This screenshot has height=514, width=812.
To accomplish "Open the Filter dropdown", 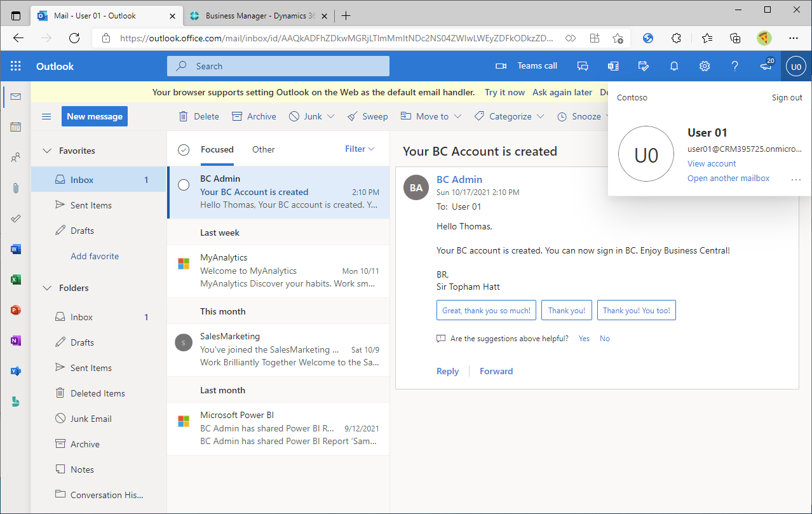I will 359,149.
